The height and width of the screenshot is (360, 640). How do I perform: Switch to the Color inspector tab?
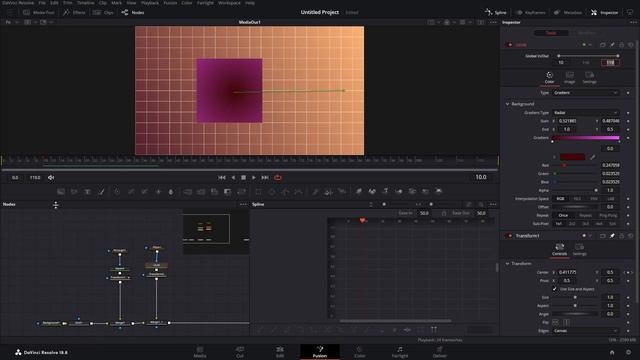pyautogui.click(x=549, y=78)
